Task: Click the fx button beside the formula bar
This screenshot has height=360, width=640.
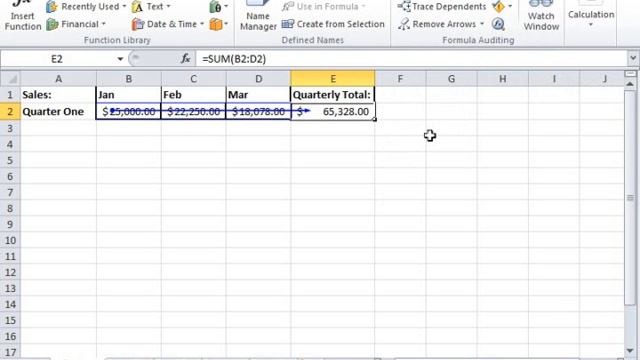Action: tap(186, 59)
